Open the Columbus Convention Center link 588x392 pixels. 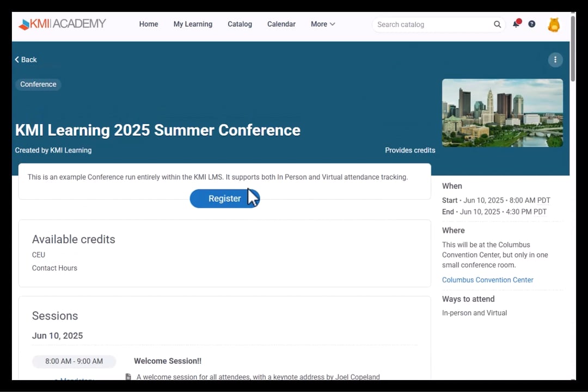[x=487, y=280]
